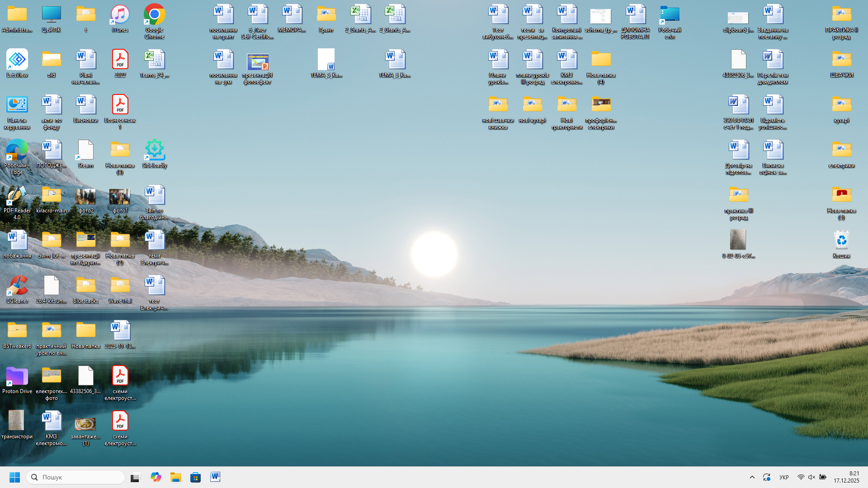
Task: Select the Кошик recycle bin icon
Action: pyautogui.click(x=841, y=241)
